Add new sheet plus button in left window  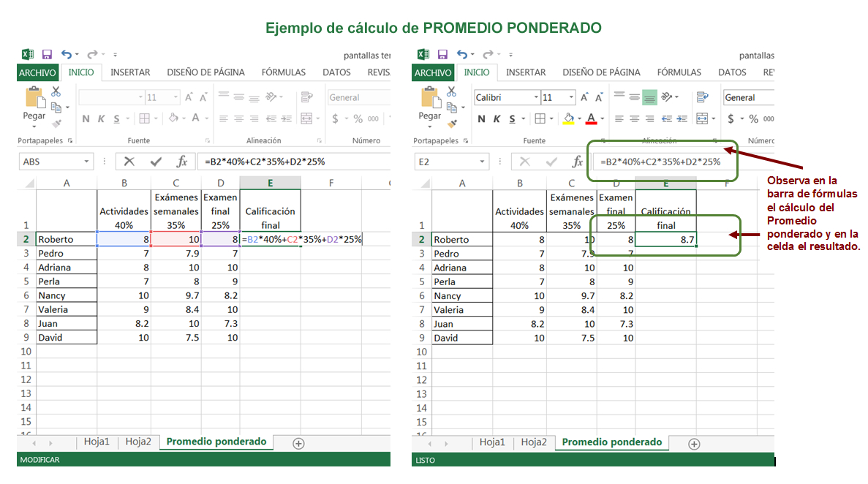coord(298,444)
